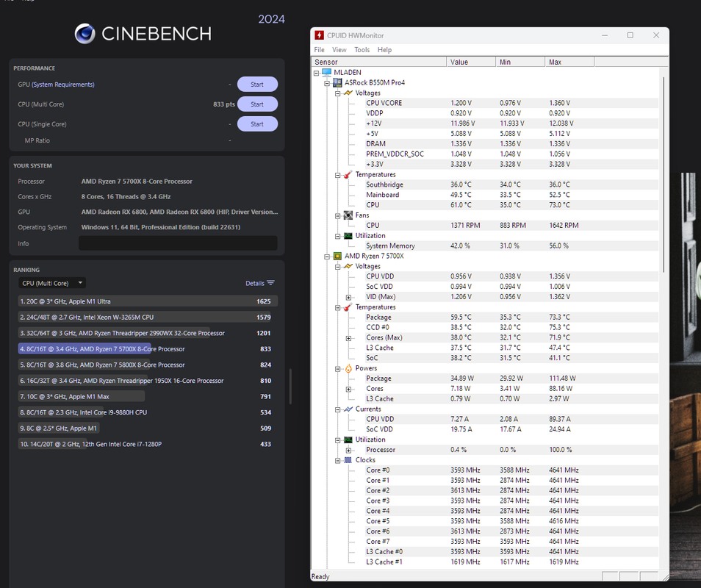This screenshot has width=701, height=588.
Task: Click the Details filter icon in Ranking
Action: tap(270, 283)
